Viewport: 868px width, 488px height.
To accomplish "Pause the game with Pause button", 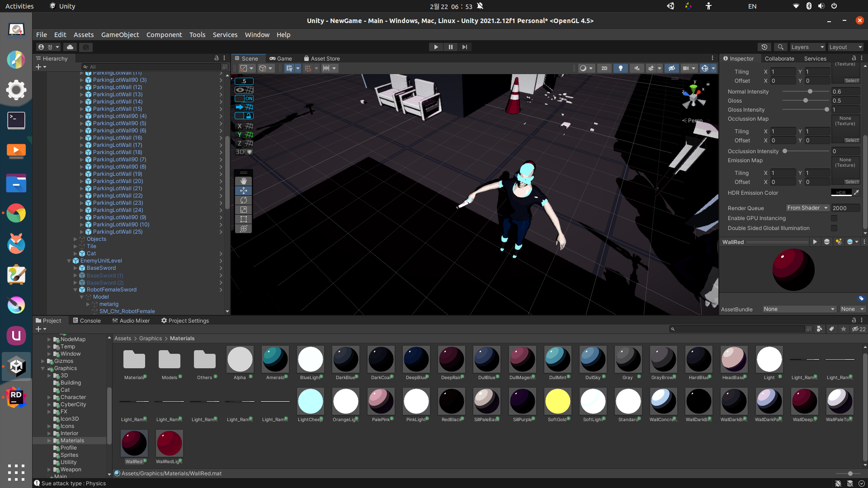I will point(450,47).
